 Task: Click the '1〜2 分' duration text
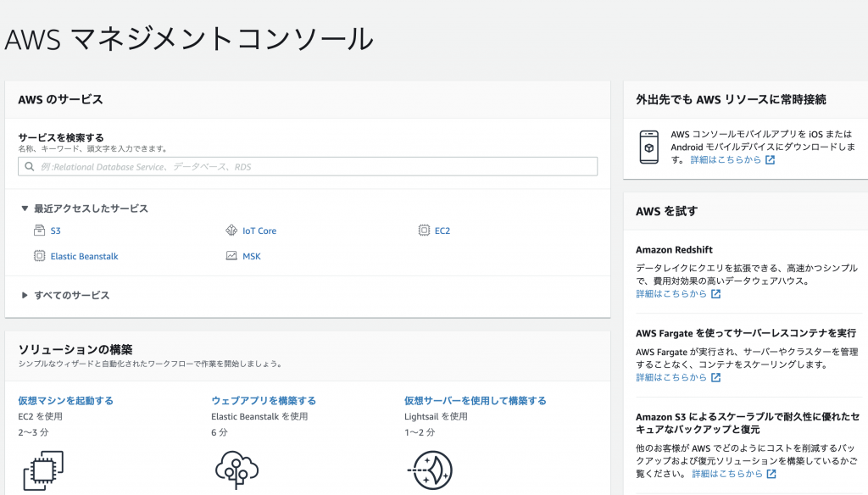click(x=420, y=432)
